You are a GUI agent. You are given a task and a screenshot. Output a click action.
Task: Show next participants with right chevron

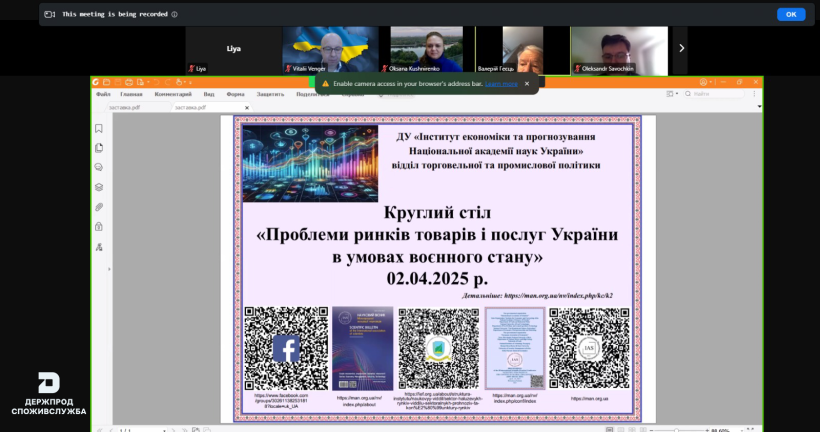tap(681, 48)
